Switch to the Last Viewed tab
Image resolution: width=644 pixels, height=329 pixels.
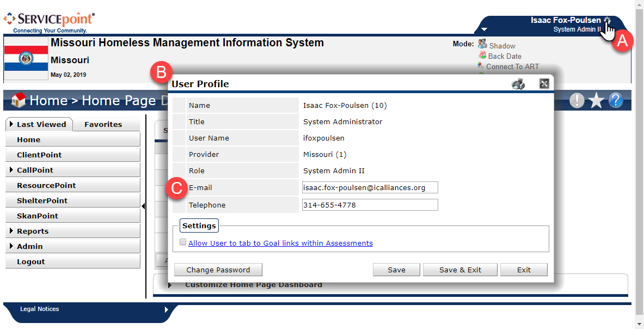coord(39,124)
